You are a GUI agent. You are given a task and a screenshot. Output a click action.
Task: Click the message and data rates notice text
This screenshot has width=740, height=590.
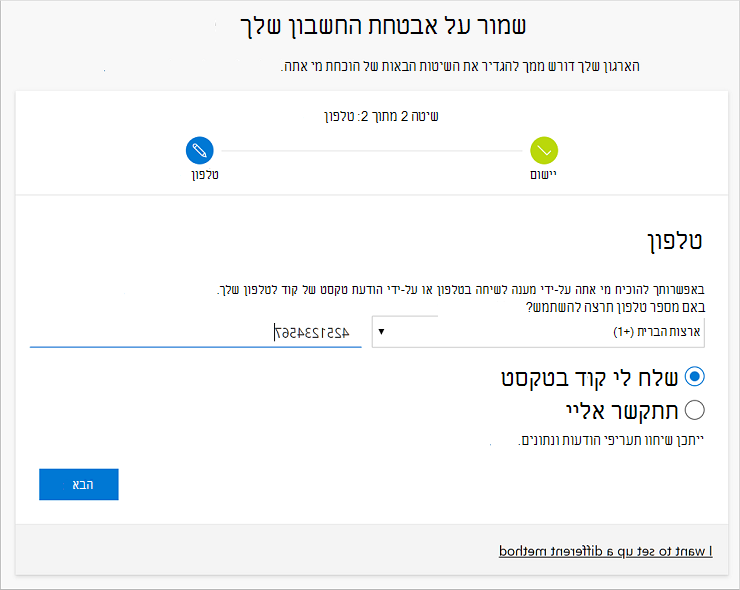(611, 440)
